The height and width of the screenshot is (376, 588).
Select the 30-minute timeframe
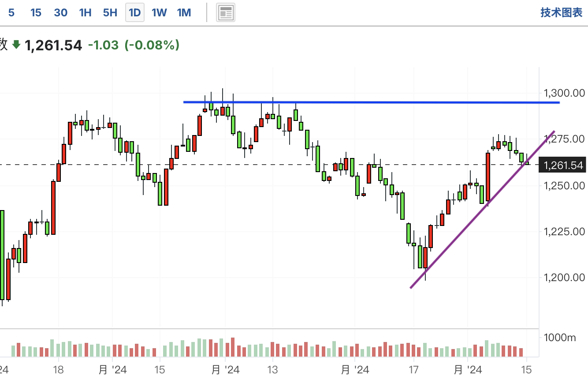(60, 13)
